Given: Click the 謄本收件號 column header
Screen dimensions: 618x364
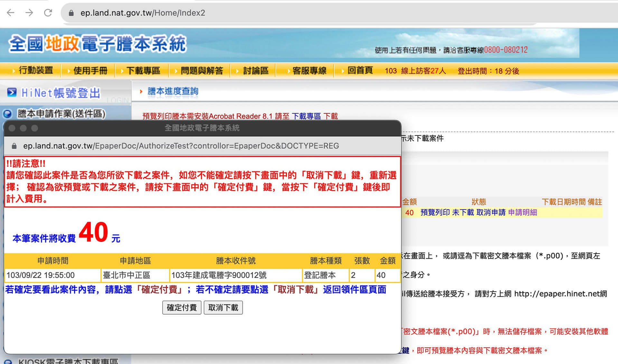Looking at the screenshot, I should coord(236,261).
